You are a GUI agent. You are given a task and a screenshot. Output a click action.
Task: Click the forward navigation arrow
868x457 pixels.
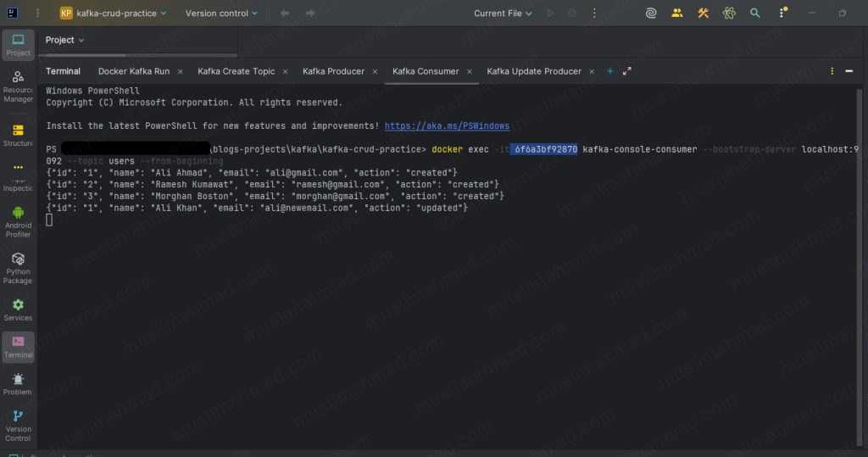click(x=310, y=14)
